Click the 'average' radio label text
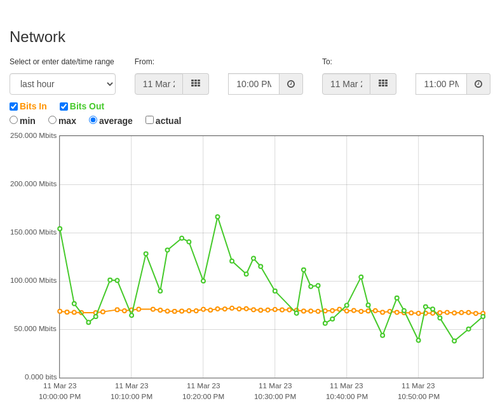This screenshot has height=403, width=500. [116, 121]
